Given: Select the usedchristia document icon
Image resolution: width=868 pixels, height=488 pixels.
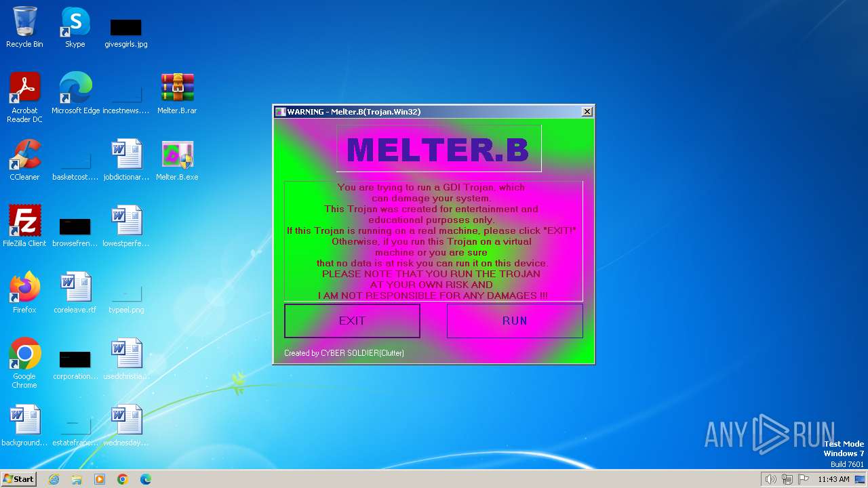Looking at the screenshot, I should [126, 359].
